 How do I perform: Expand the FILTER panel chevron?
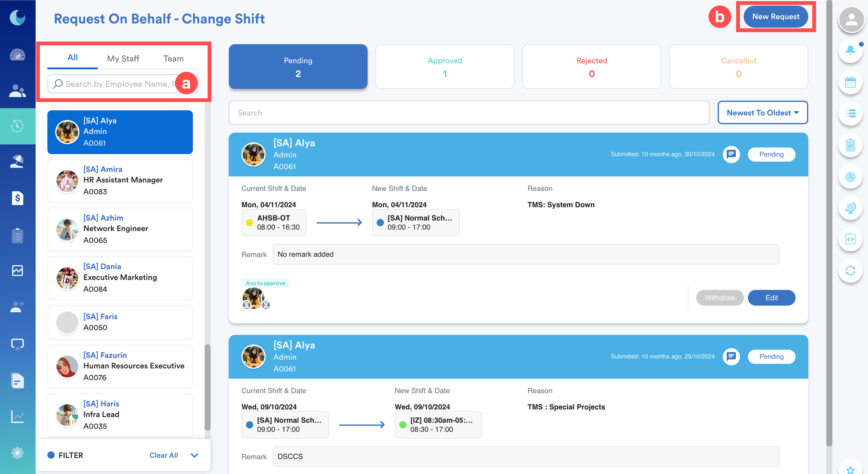tap(194, 455)
